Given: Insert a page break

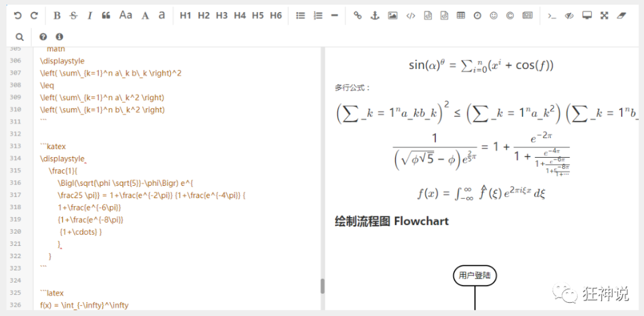Looking at the screenshot, I should tap(528, 16).
